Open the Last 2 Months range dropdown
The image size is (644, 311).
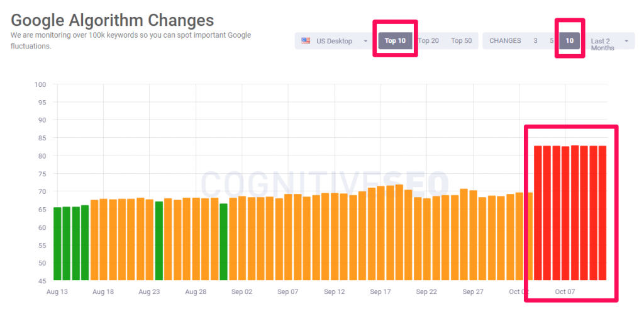point(609,41)
